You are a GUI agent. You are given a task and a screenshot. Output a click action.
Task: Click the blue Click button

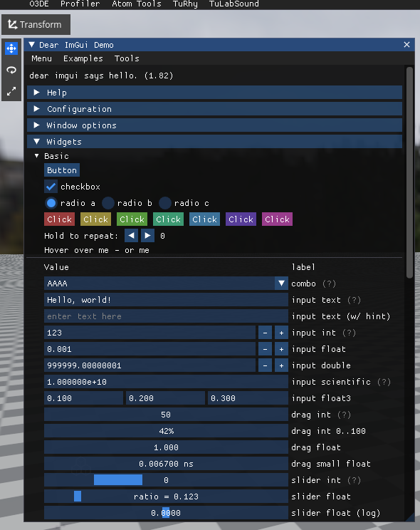pyautogui.click(x=205, y=219)
